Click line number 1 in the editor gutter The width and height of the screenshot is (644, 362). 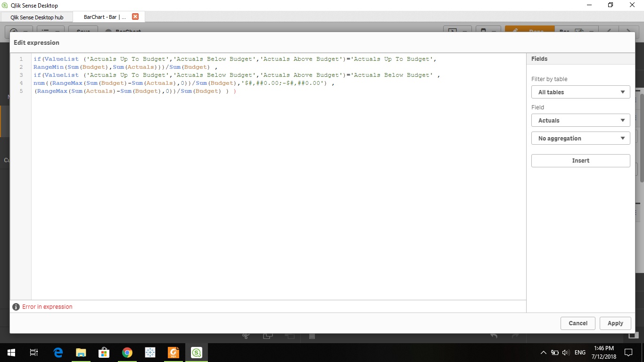tap(21, 59)
